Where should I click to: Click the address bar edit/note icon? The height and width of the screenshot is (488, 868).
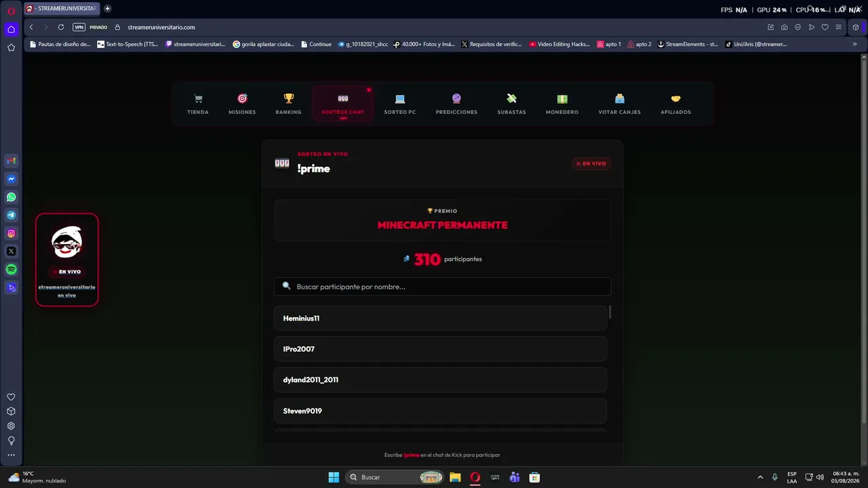[770, 27]
